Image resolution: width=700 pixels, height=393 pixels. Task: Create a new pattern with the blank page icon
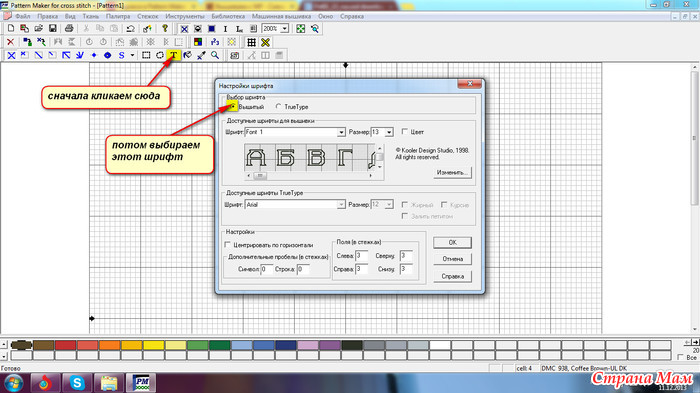[x=11, y=29]
